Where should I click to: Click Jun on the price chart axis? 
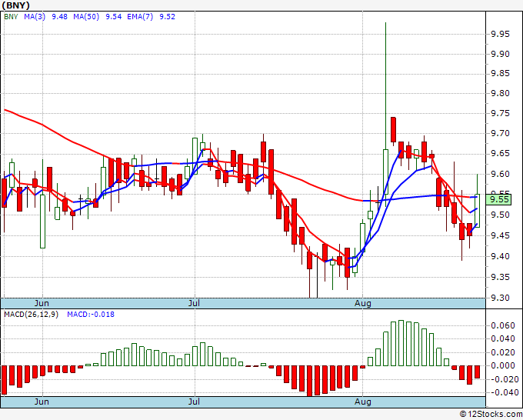click(42, 303)
